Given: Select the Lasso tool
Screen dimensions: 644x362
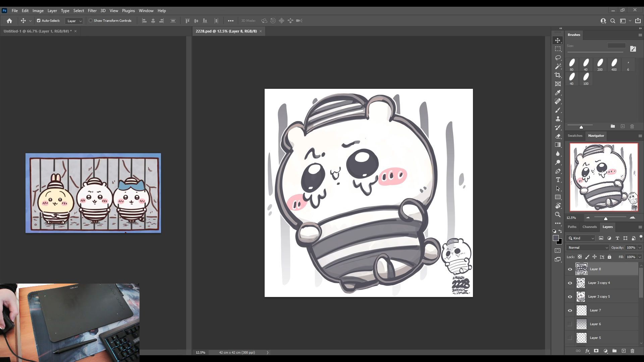Looking at the screenshot, I should [x=558, y=58].
